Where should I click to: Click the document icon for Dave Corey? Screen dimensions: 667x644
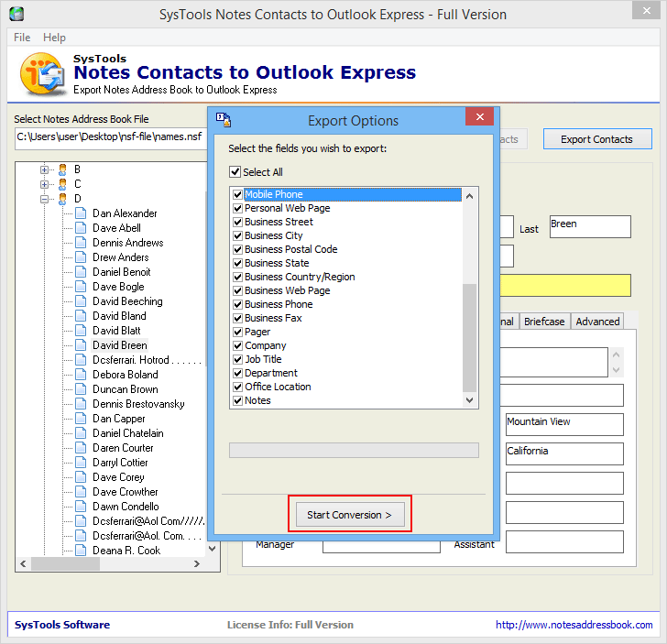point(81,477)
